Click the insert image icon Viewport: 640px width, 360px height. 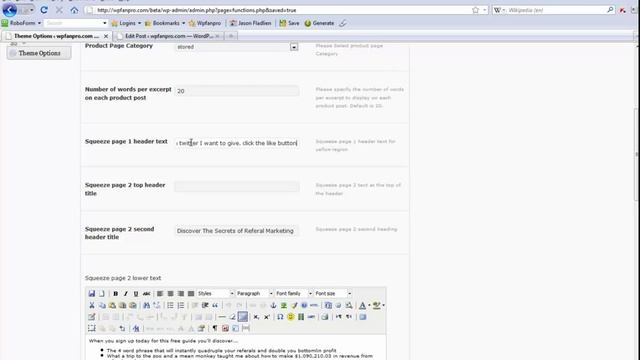pyautogui.click(x=284, y=305)
